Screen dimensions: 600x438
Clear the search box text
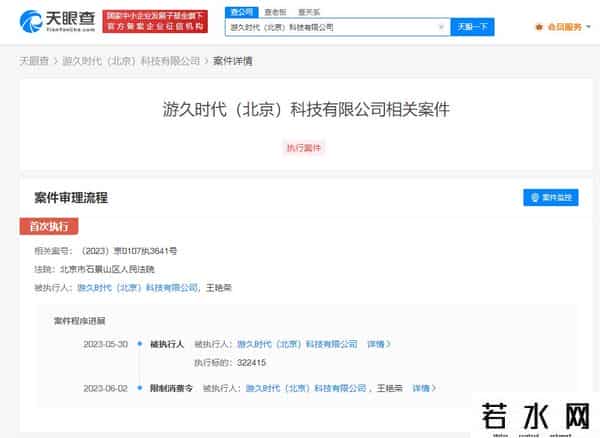(441, 27)
